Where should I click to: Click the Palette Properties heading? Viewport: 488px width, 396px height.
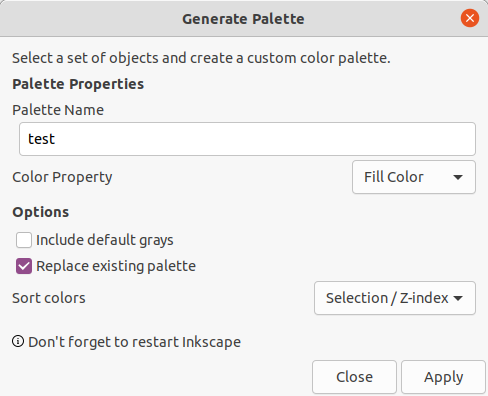pyautogui.click(x=78, y=84)
